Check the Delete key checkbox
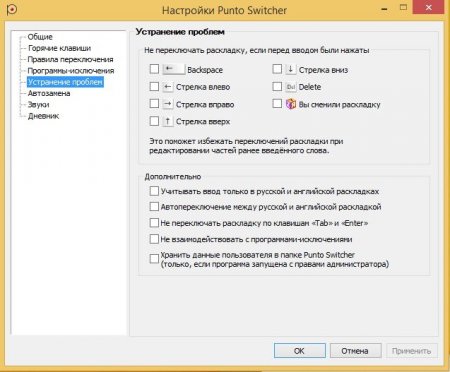 [277, 87]
